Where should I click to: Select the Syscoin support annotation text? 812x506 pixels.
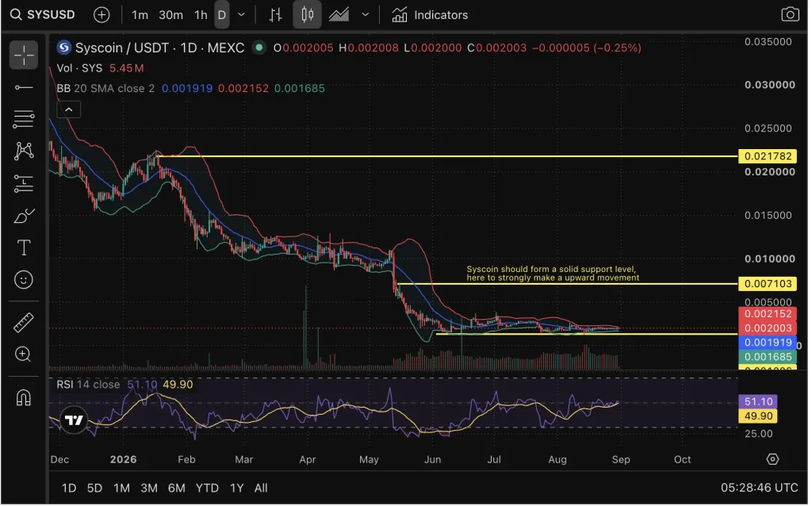click(x=553, y=274)
